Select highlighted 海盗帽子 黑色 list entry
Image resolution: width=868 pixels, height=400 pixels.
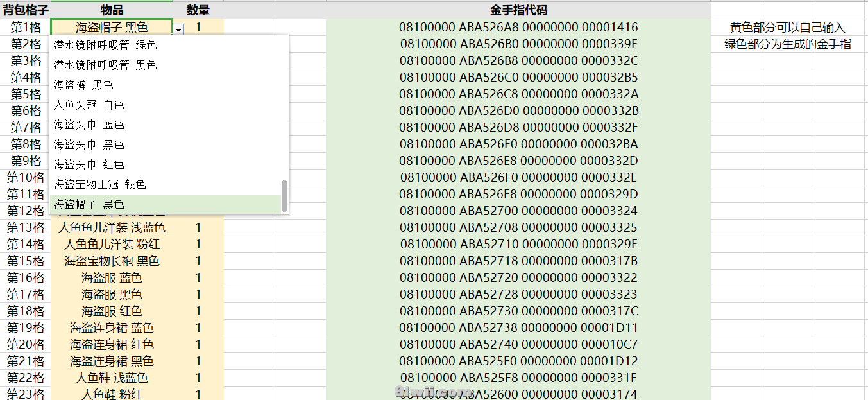click(x=166, y=204)
